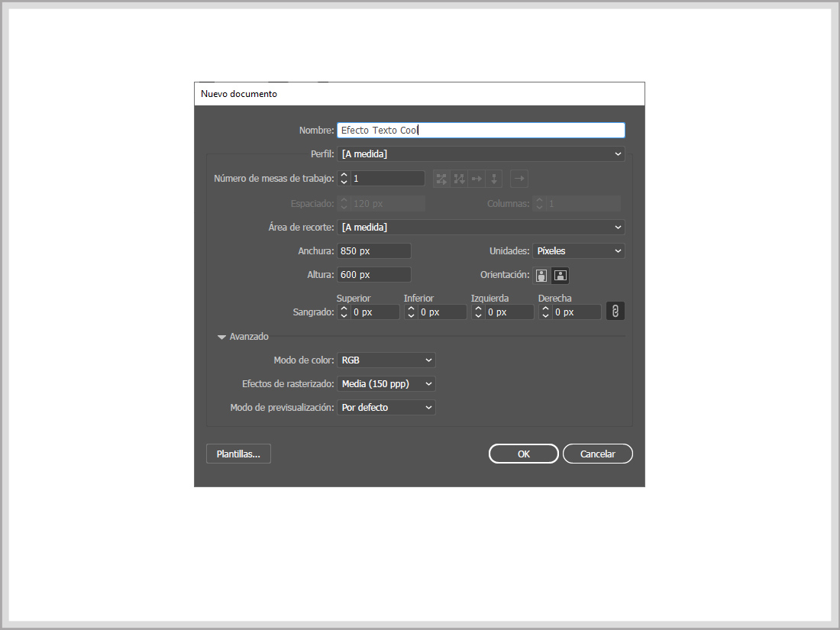Viewport: 840px width, 630px height.
Task: Open Plantillas templates button
Action: tap(238, 454)
